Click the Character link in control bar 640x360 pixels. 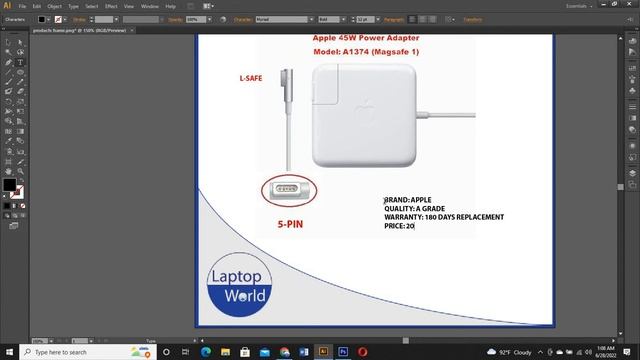(x=242, y=19)
